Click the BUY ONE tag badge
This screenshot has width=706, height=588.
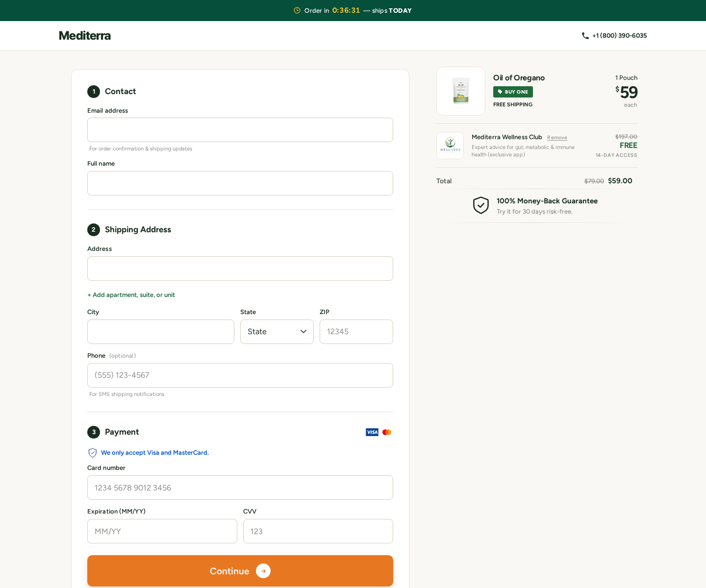point(513,92)
